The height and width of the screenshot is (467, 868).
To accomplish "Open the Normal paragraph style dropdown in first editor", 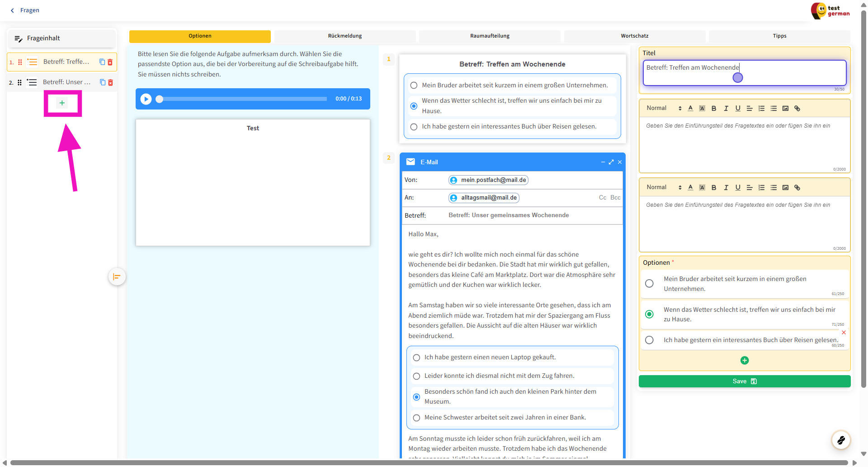I will tap(664, 108).
